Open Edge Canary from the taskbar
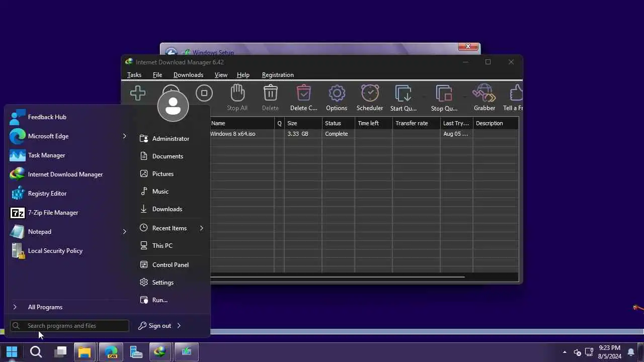Viewport: 644px width, 362px height. tap(111, 351)
